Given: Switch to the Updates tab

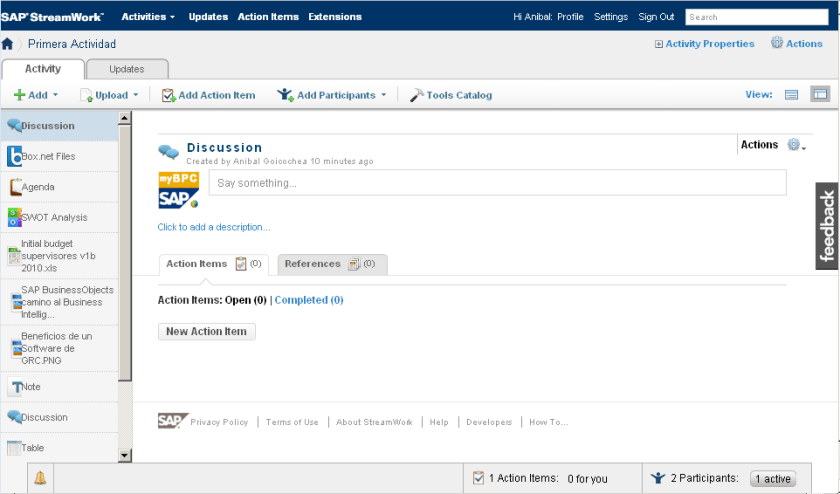Looking at the screenshot, I should point(126,69).
